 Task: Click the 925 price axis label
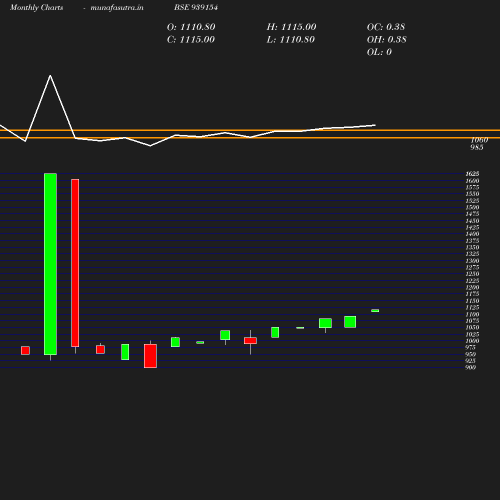pyautogui.click(x=471, y=361)
